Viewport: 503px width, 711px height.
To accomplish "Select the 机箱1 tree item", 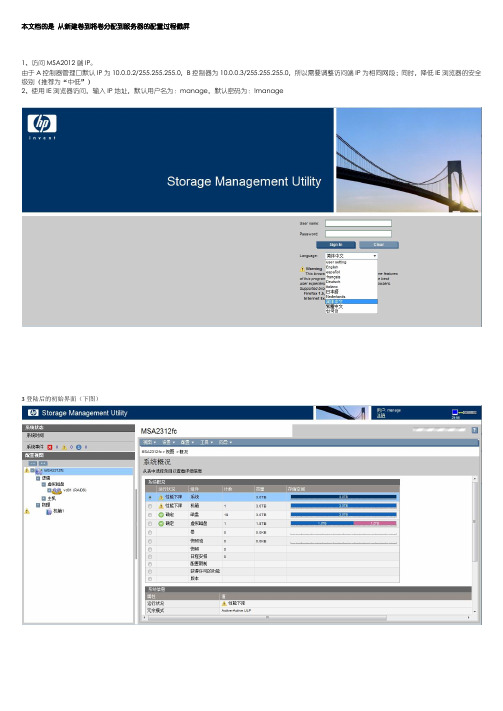I will (59, 511).
